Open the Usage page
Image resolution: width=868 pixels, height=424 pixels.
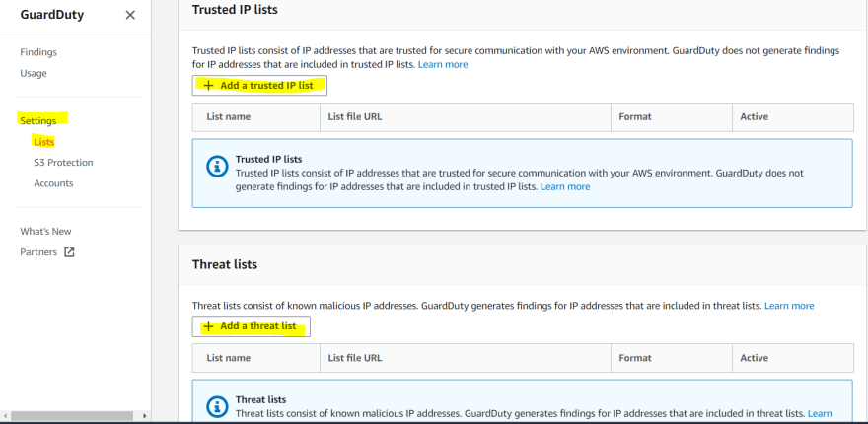point(34,74)
